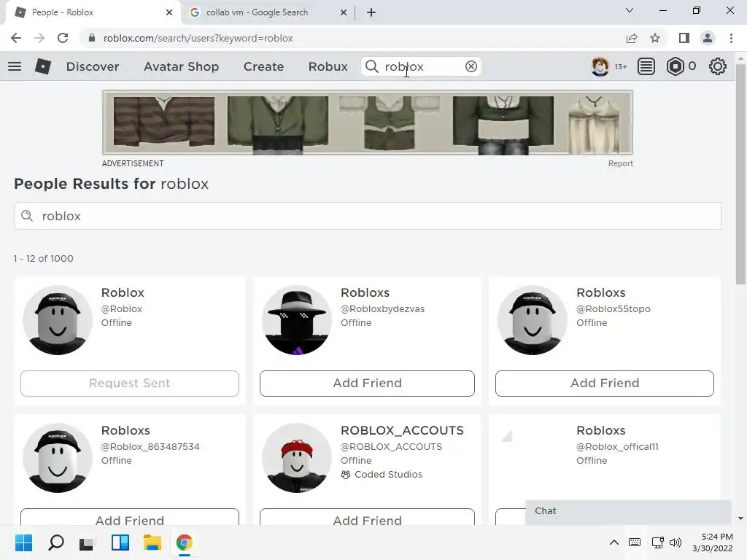
Task: Add Friend for @ROBLOX_ACCOUTS
Action: pyautogui.click(x=368, y=517)
